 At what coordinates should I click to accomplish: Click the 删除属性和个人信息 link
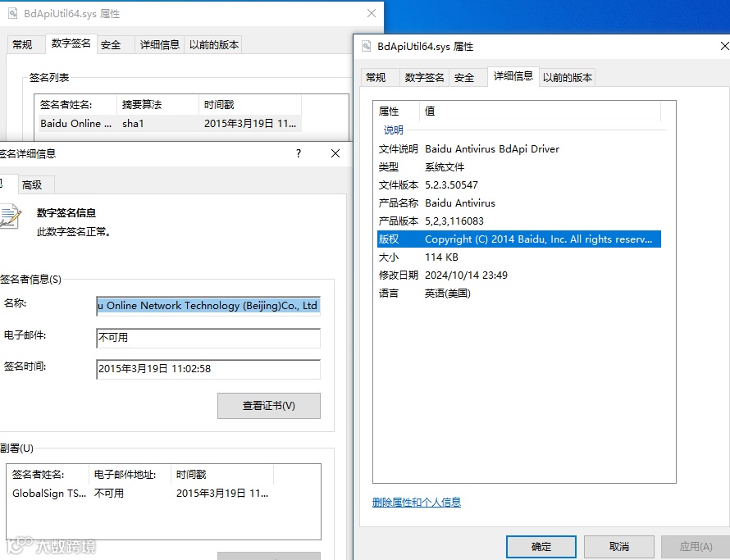[417, 503]
